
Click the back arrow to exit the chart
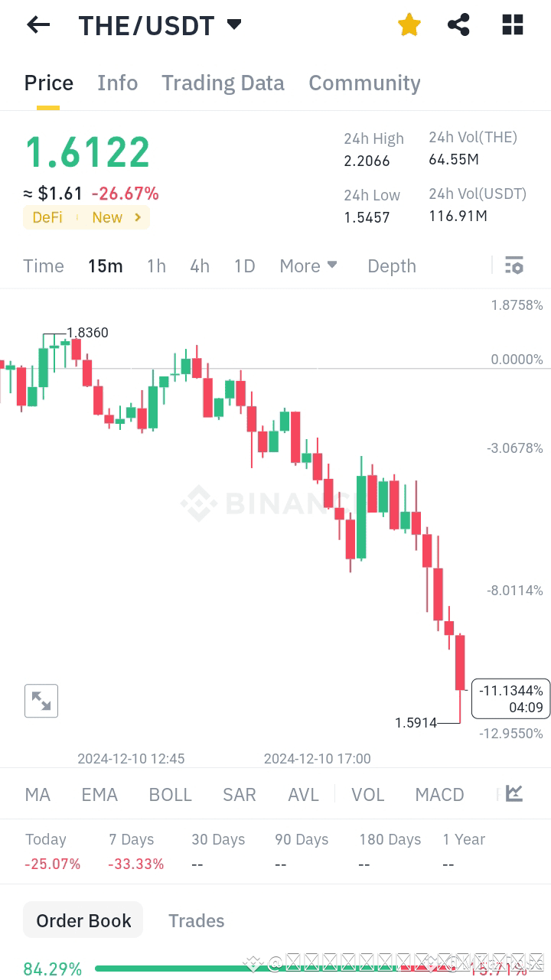tap(37, 24)
